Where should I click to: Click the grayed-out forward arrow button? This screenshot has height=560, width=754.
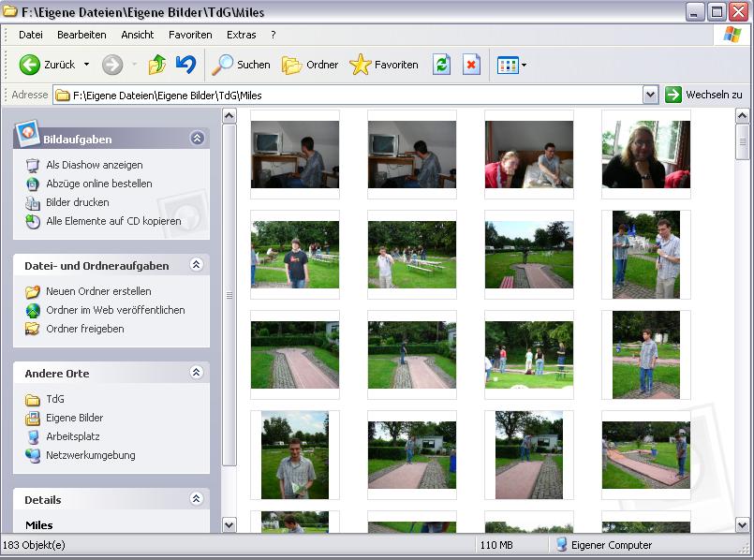[112, 65]
